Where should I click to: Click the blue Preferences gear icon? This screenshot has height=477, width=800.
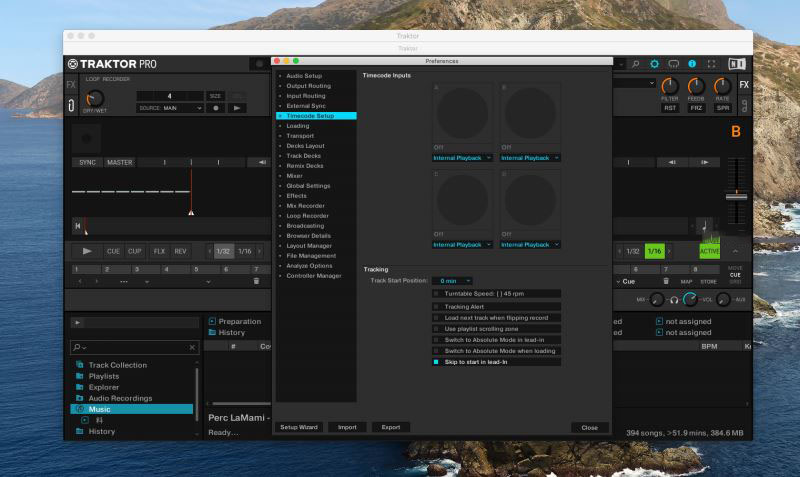654,64
